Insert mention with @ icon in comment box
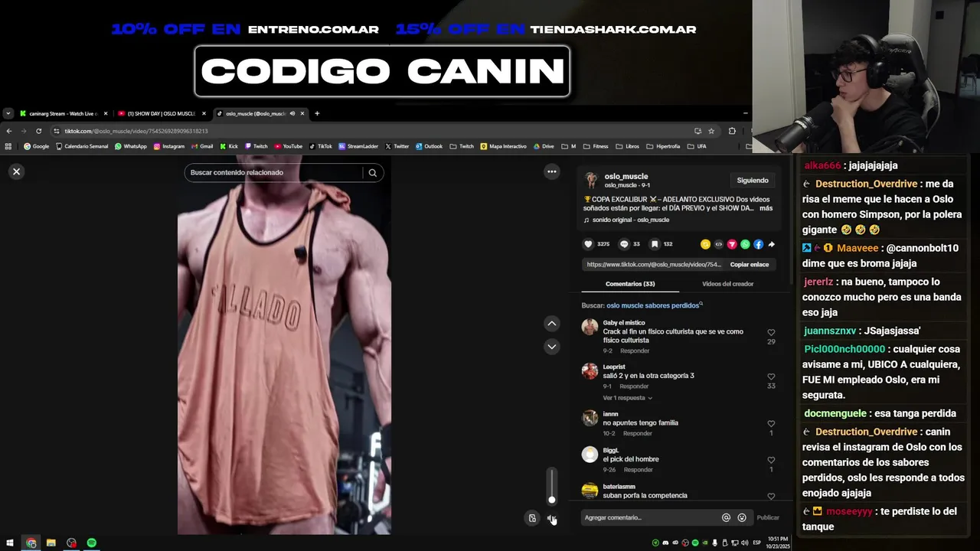The width and height of the screenshot is (980, 551). coord(726,517)
